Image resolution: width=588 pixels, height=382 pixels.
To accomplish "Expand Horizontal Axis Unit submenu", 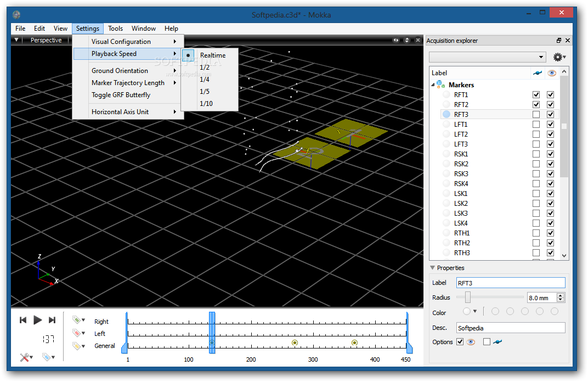I will point(128,112).
